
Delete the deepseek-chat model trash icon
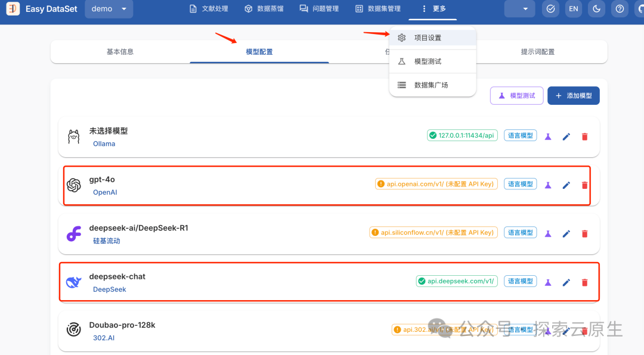tap(585, 282)
